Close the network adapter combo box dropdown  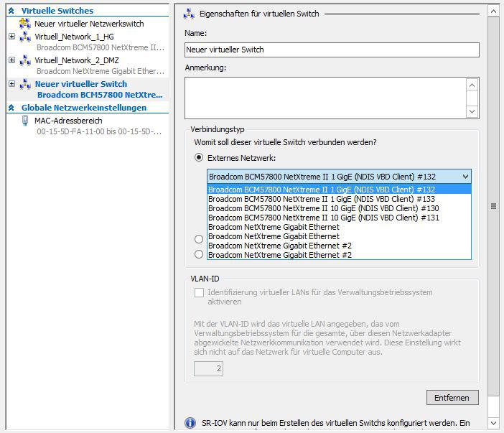pyautogui.click(x=465, y=177)
